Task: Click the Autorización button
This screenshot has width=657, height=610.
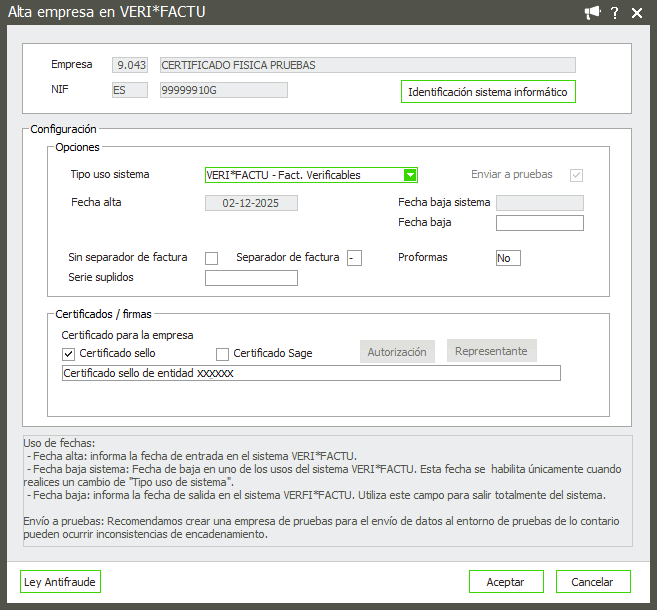Action: click(x=397, y=352)
